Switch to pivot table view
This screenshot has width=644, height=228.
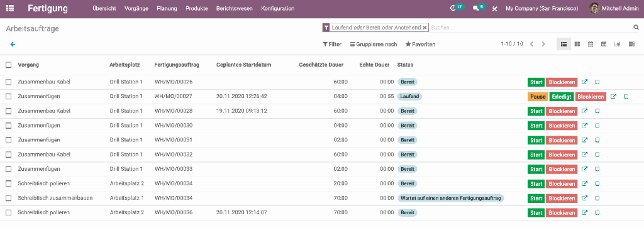click(604, 44)
